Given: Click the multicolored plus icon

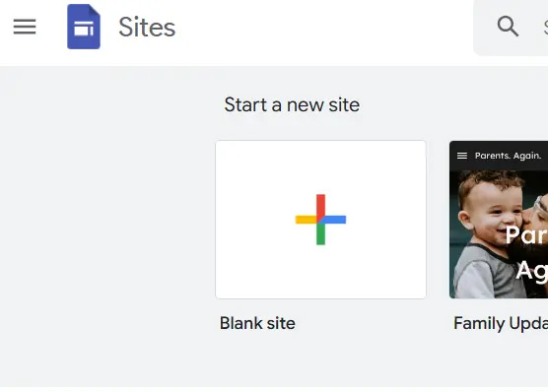Looking at the screenshot, I should click(x=320, y=220).
